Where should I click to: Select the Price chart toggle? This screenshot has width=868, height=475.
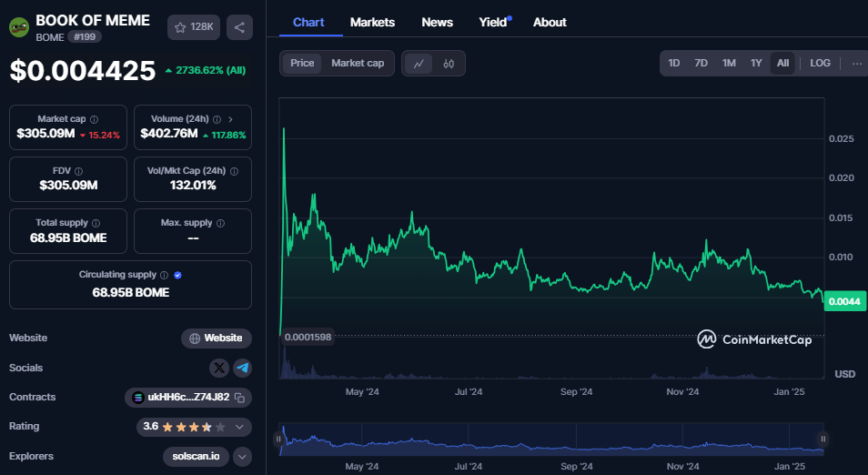point(302,63)
